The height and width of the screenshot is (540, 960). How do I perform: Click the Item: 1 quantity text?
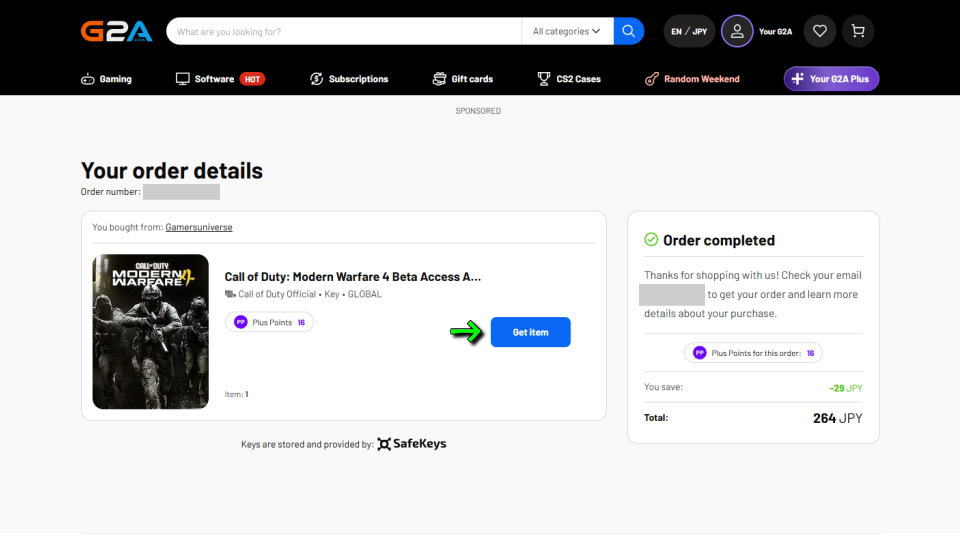(x=236, y=394)
